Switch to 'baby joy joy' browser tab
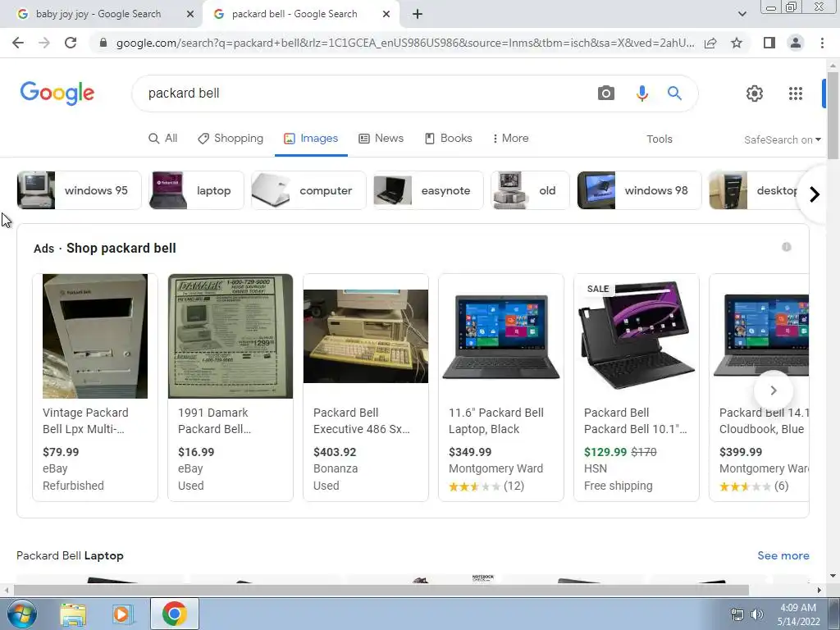Image resolution: width=840 pixels, height=630 pixels. (99, 14)
